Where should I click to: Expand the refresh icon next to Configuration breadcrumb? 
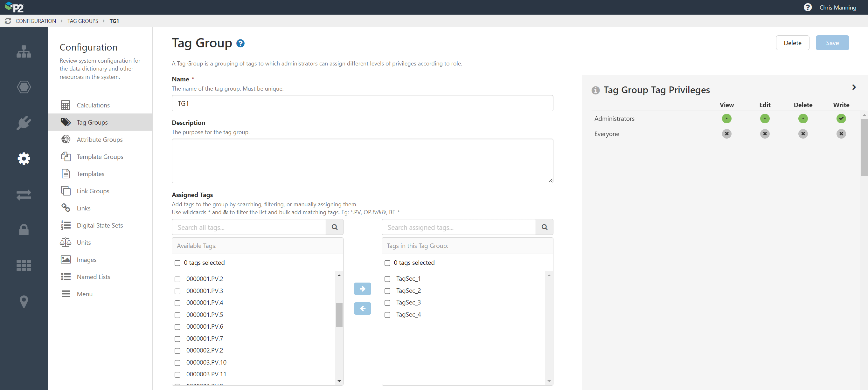8,21
